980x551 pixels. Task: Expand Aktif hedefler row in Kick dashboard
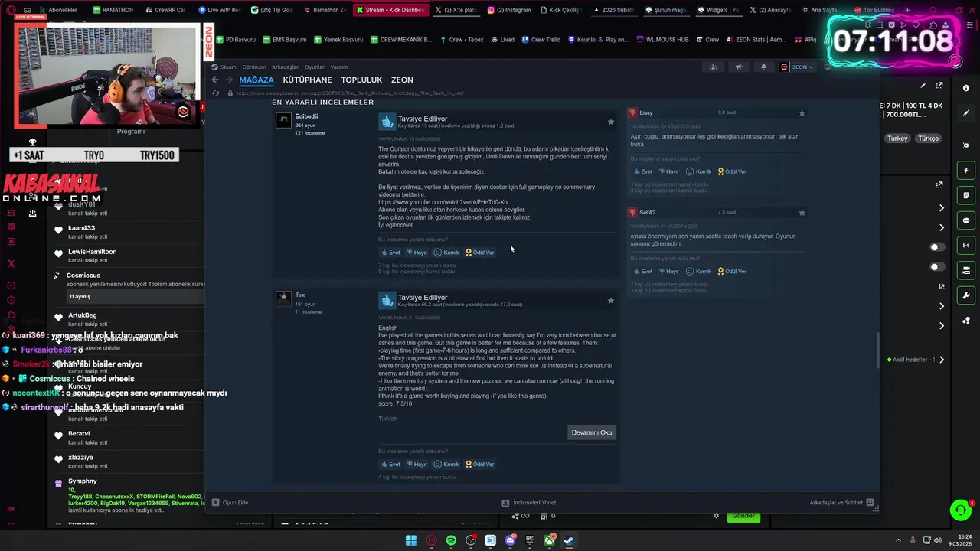point(916,360)
